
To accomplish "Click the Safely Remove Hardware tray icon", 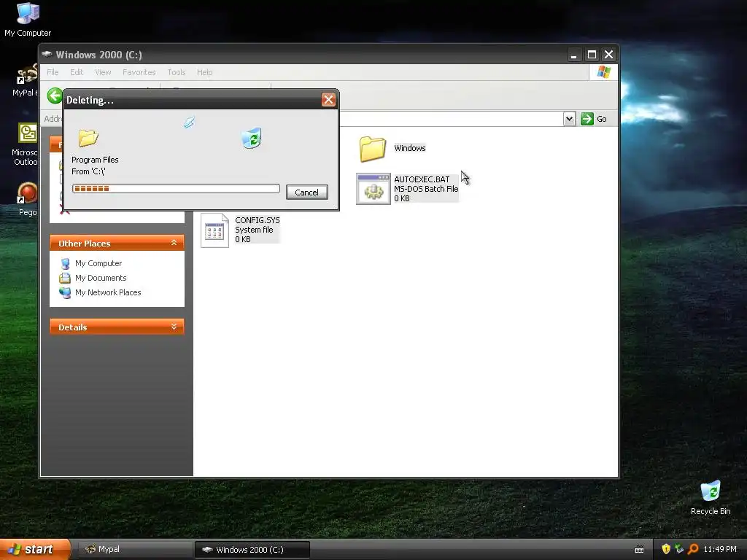I will (679, 549).
